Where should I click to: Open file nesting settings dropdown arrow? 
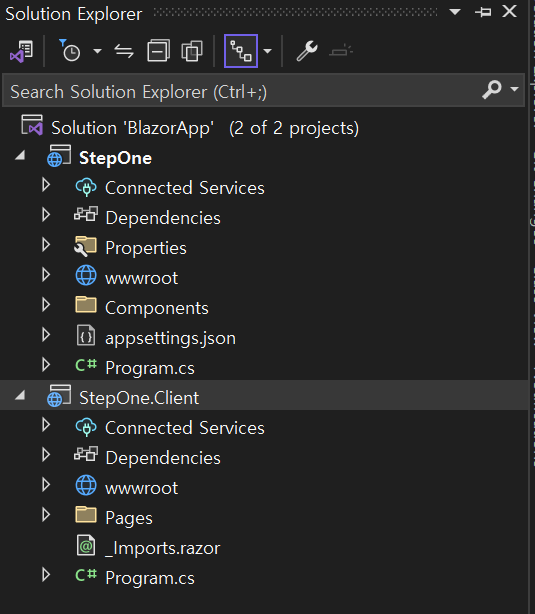(x=268, y=51)
